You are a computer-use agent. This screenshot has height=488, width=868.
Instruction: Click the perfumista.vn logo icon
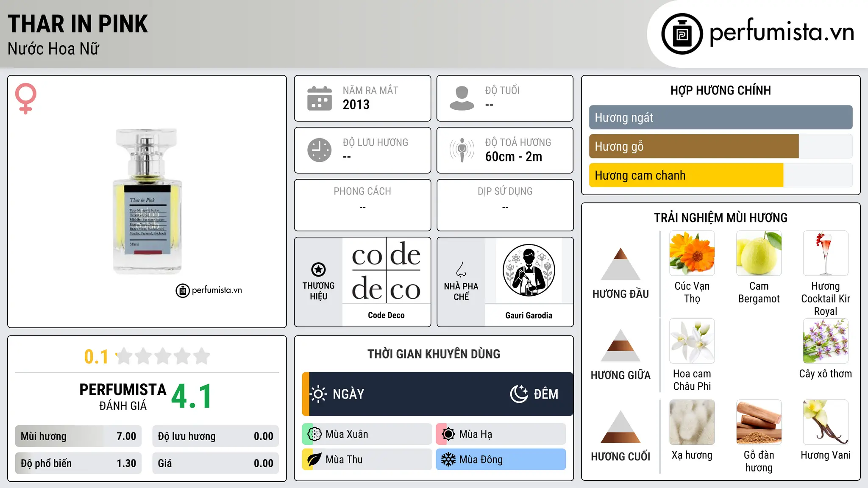click(682, 34)
